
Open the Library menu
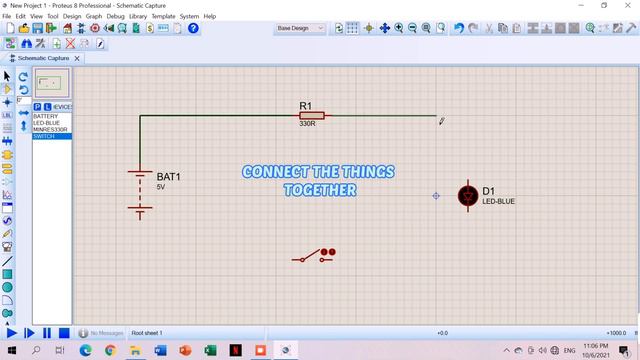138,16
